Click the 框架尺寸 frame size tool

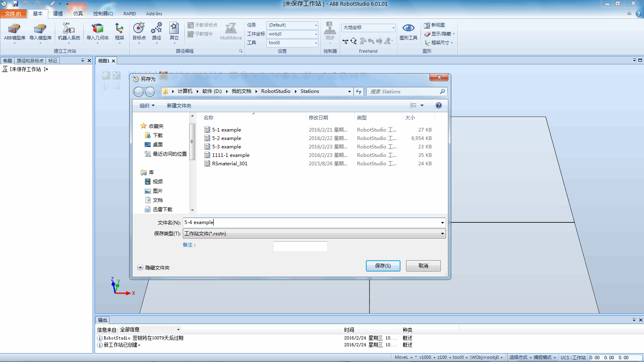pyautogui.click(x=438, y=43)
